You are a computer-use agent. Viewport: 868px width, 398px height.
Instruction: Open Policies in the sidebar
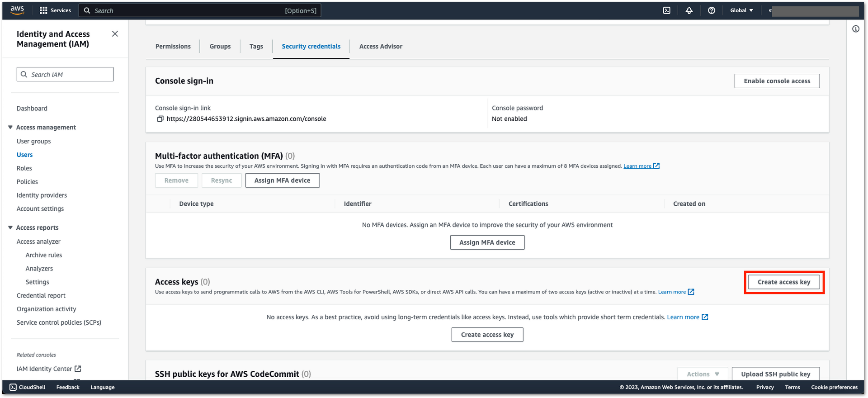click(x=27, y=182)
